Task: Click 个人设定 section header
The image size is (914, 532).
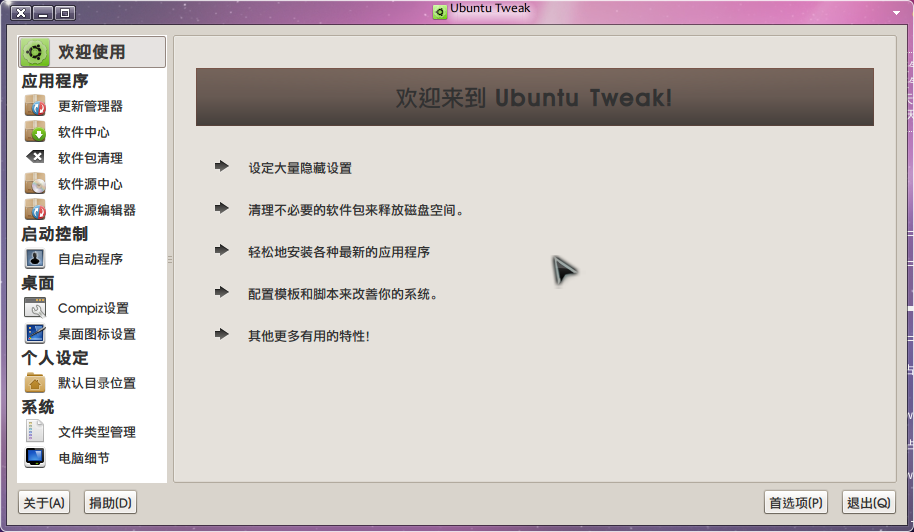Action: 55,358
